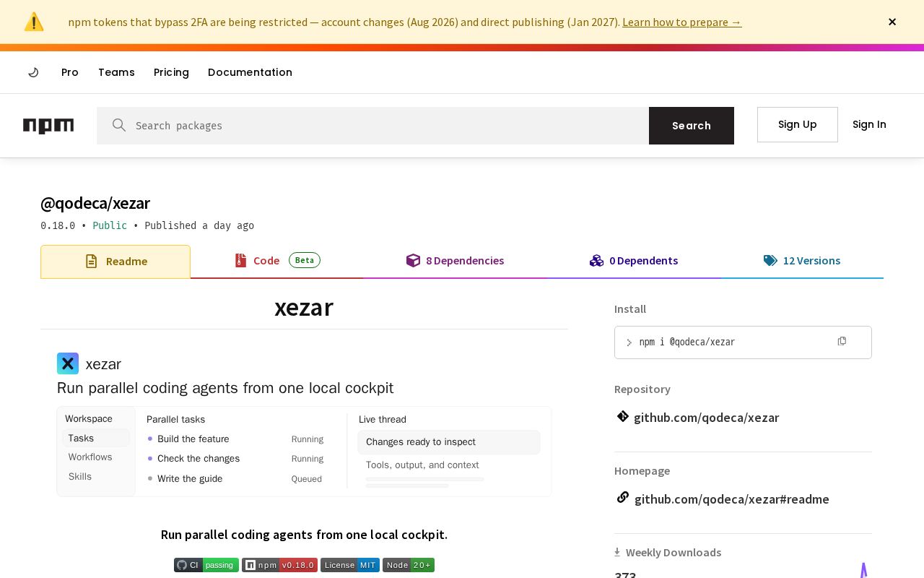Follow the Learn how to prepare link

[x=681, y=22]
